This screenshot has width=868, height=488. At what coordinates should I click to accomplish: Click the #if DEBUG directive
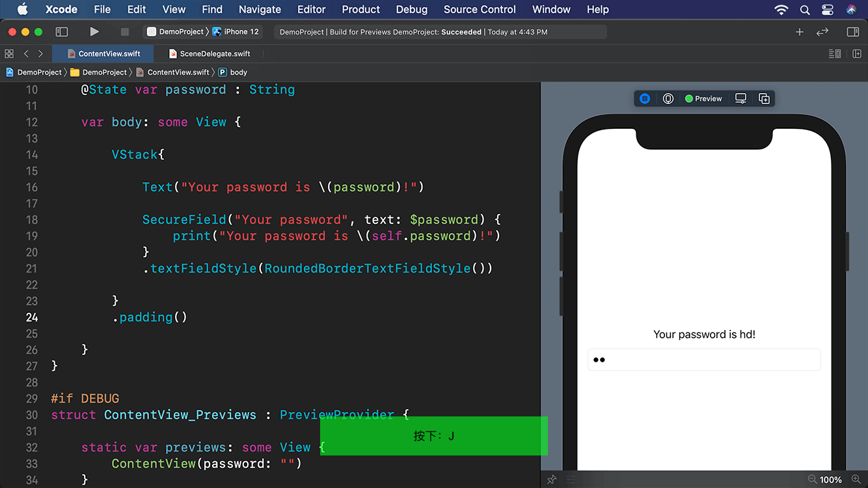pyautogui.click(x=85, y=399)
